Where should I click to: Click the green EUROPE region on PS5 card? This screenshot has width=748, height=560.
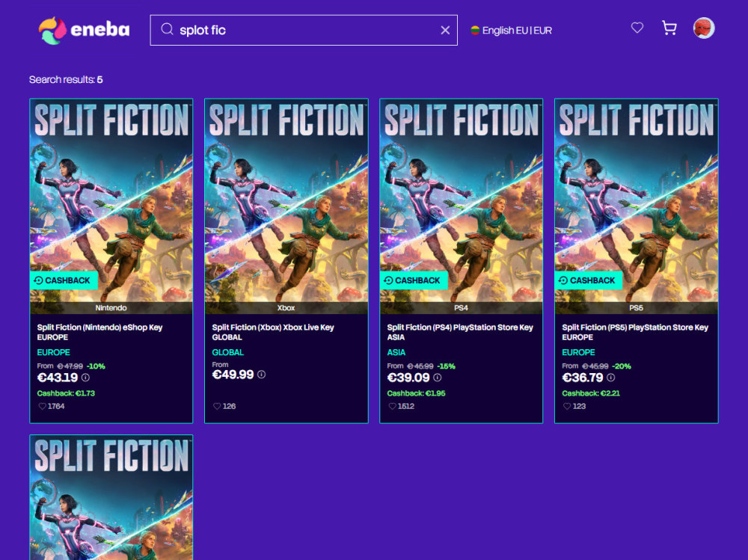(x=578, y=352)
